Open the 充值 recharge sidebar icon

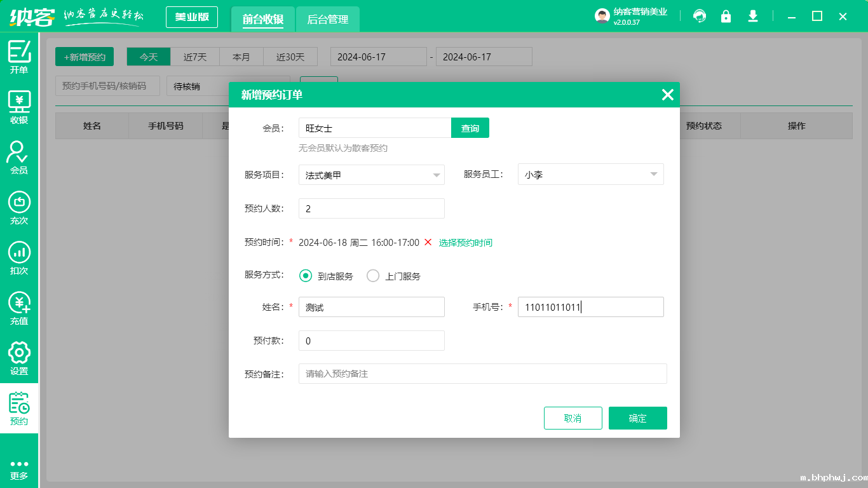click(19, 308)
